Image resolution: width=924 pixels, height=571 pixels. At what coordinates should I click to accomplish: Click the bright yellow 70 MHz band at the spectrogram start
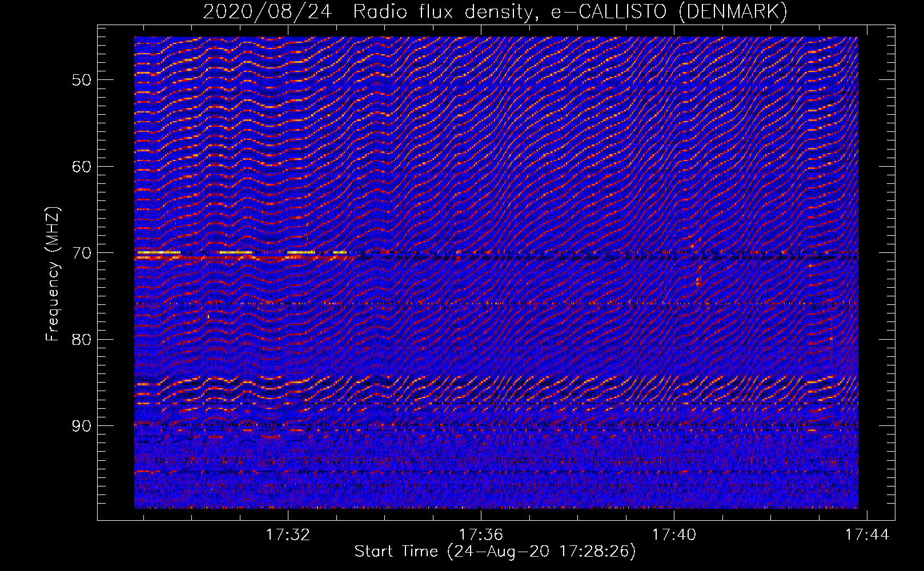point(158,252)
